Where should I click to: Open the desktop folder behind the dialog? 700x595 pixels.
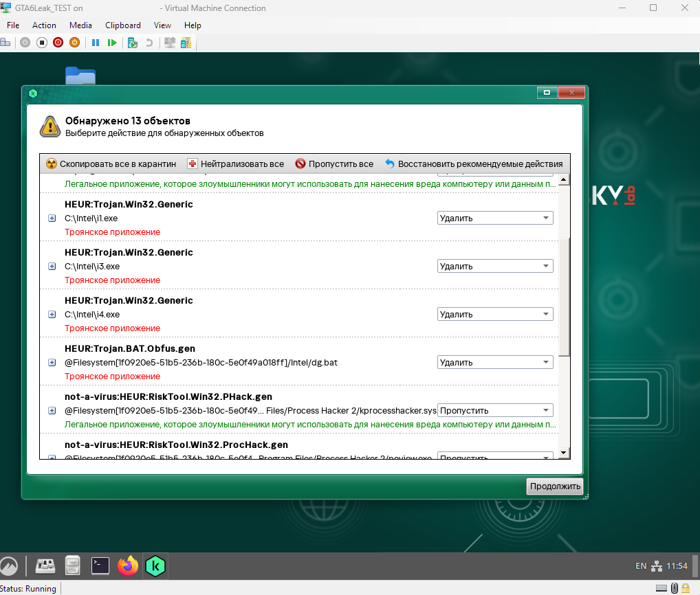(80, 76)
